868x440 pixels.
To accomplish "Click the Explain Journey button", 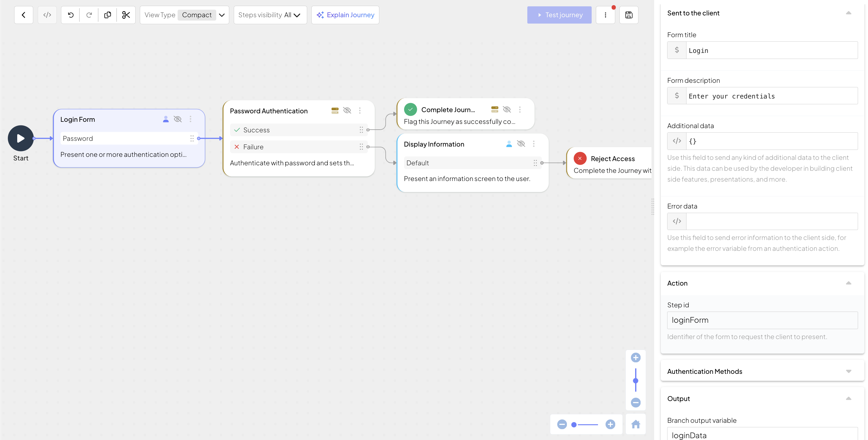I will point(345,15).
